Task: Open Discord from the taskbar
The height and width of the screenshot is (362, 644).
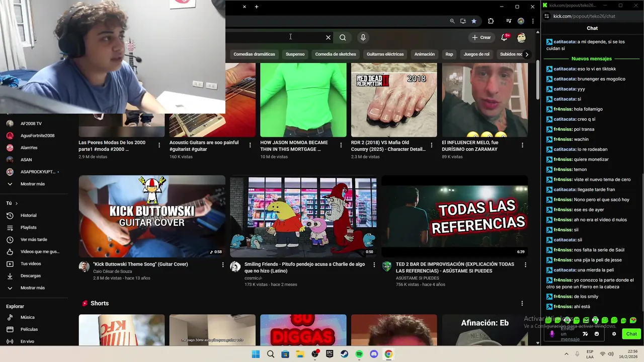Action: (374, 354)
